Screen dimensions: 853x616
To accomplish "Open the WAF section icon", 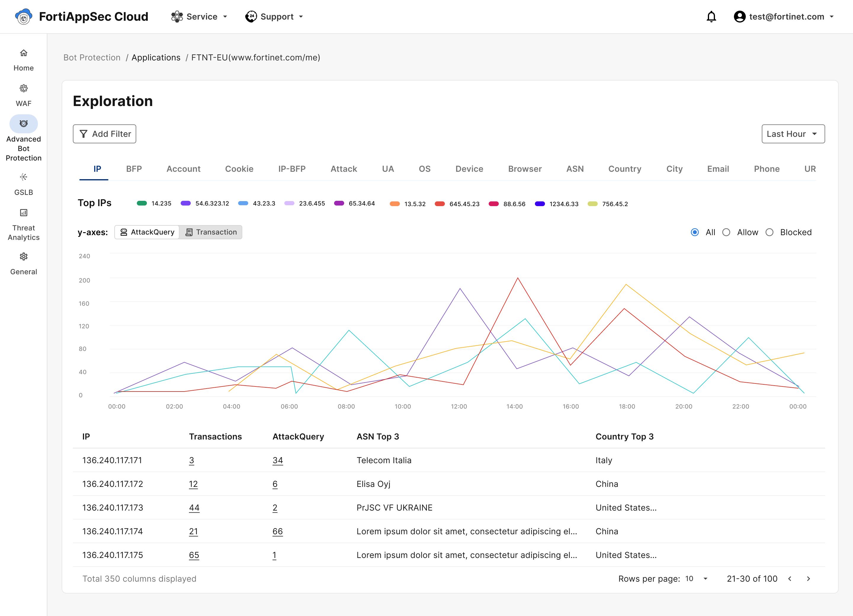I will coord(23,88).
